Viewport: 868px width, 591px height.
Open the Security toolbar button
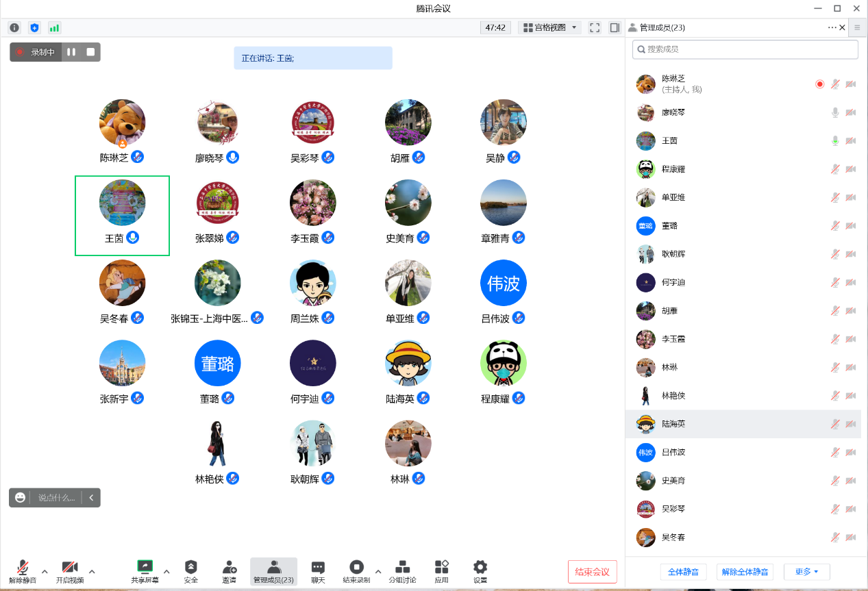point(190,572)
